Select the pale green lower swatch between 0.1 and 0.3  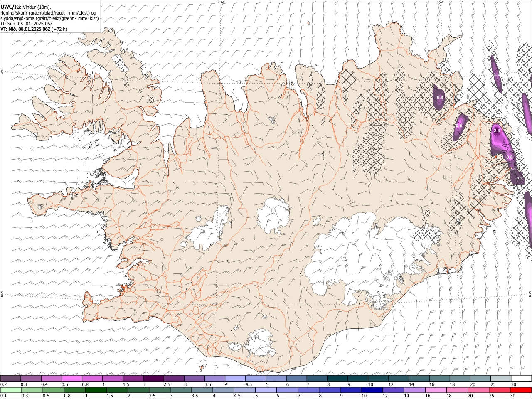(11, 390)
